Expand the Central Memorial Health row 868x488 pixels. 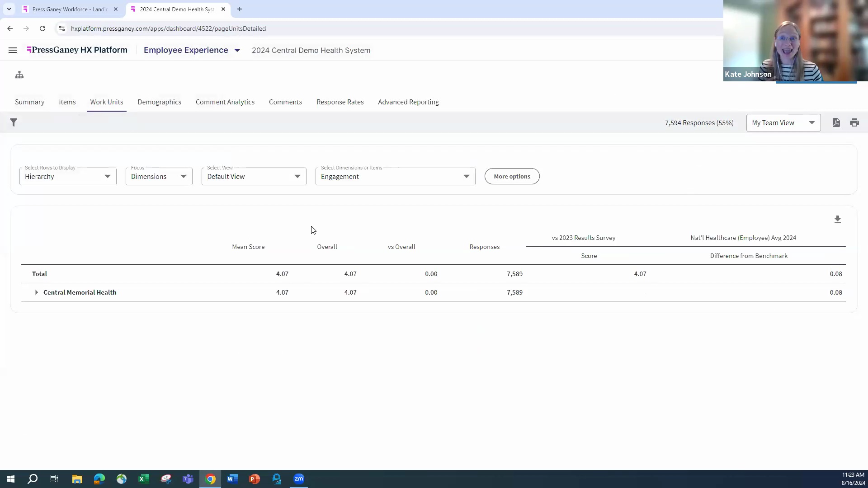(36, 292)
